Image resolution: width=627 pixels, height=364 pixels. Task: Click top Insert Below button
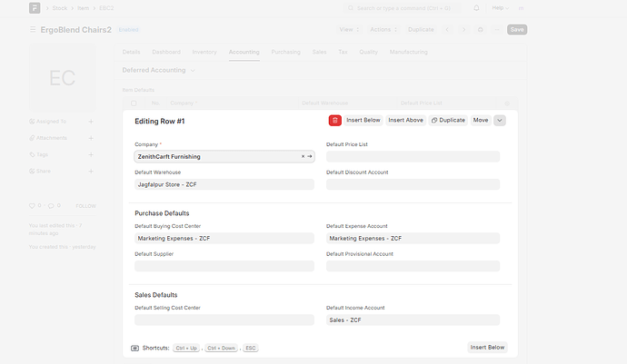click(363, 120)
